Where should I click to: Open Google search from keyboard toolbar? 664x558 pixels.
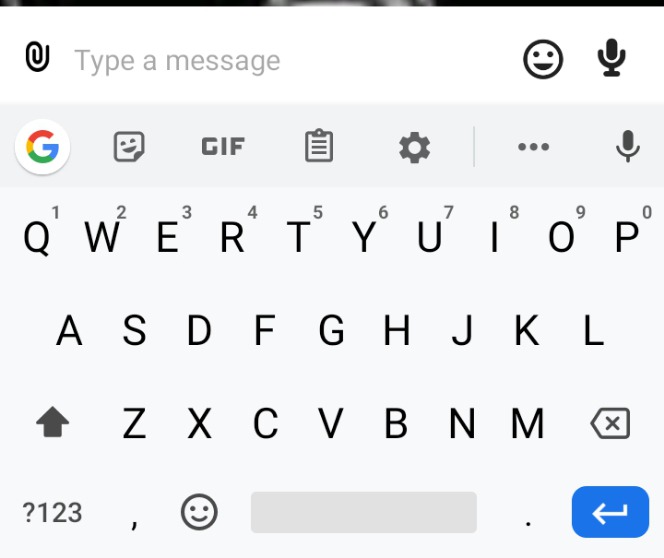point(42,147)
